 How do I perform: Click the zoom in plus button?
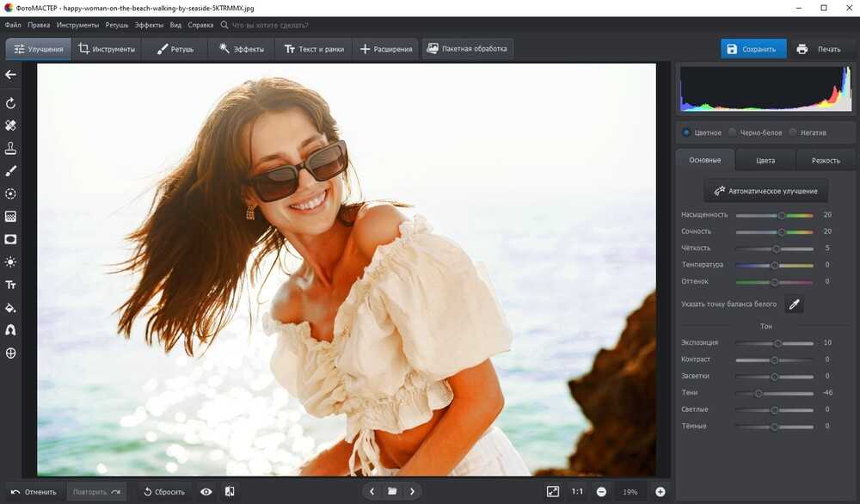[660, 492]
